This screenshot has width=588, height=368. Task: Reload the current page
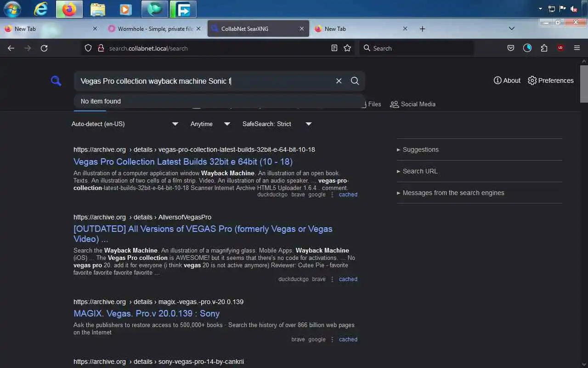tap(44, 48)
